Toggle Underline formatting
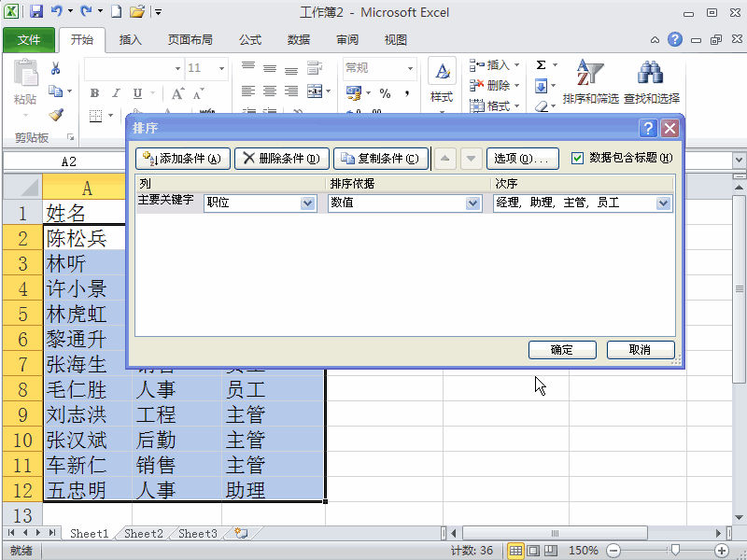 (137, 92)
